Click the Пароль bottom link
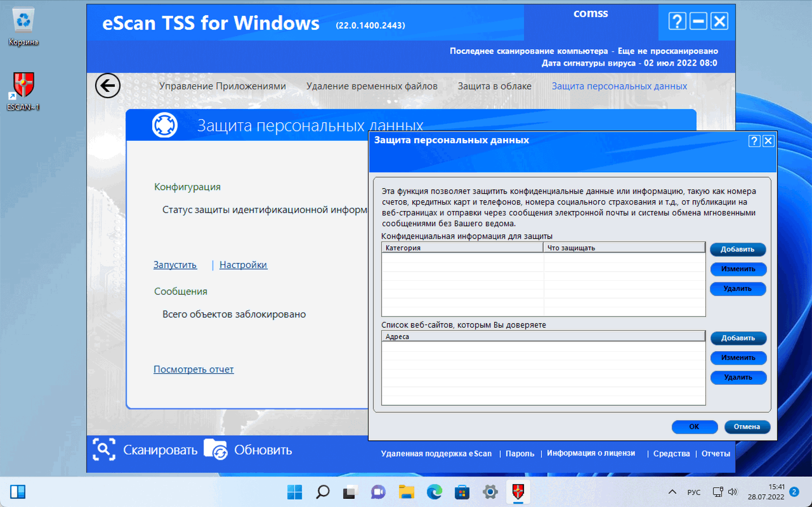812x507 pixels. [520, 453]
